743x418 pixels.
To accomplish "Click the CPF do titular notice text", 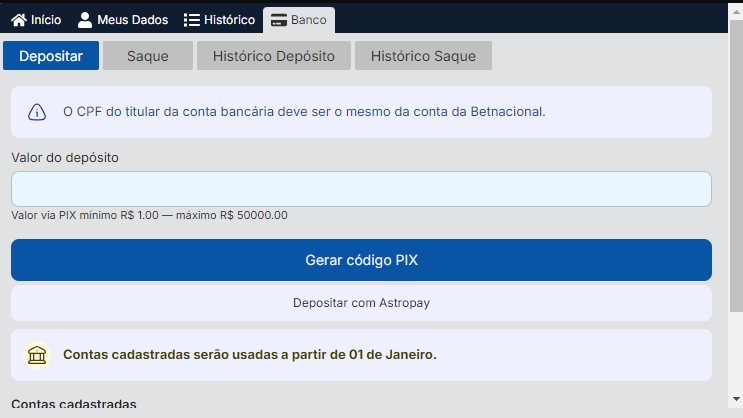I will [304, 112].
